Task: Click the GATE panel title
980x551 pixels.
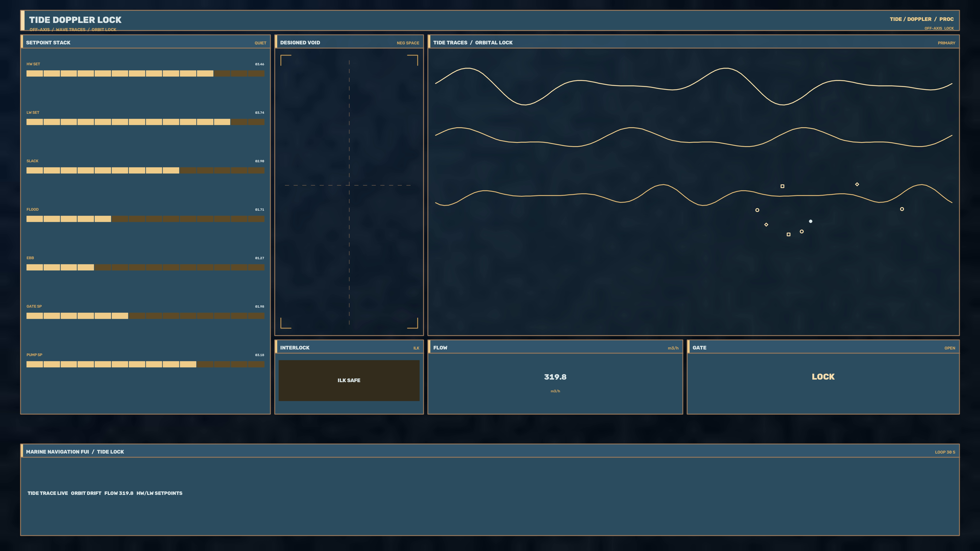Action: (x=699, y=347)
